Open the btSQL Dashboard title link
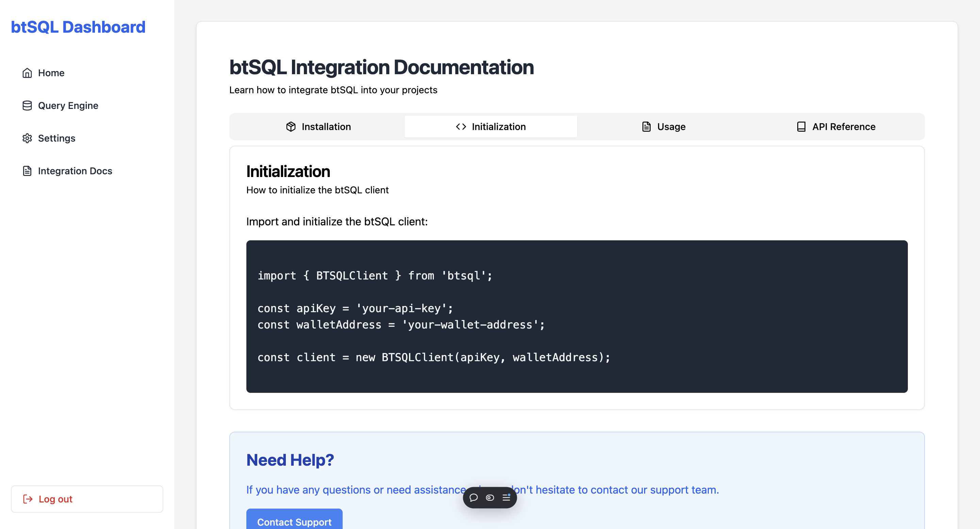980x529 pixels. click(78, 27)
